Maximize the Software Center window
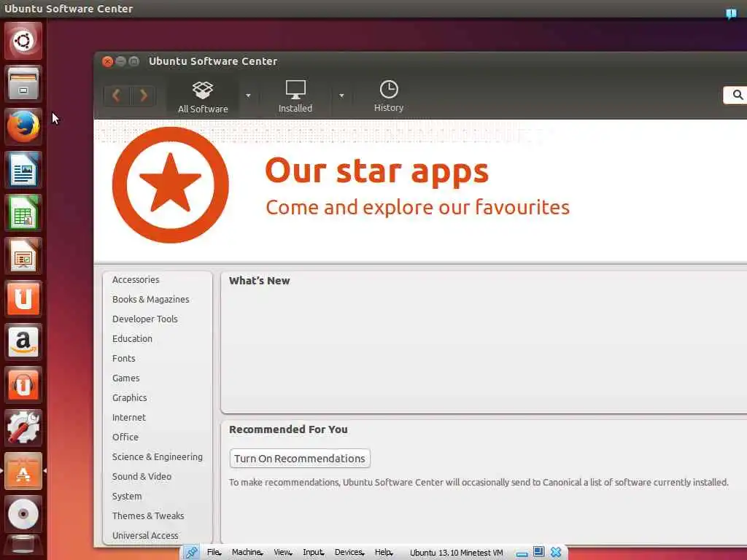 click(134, 61)
